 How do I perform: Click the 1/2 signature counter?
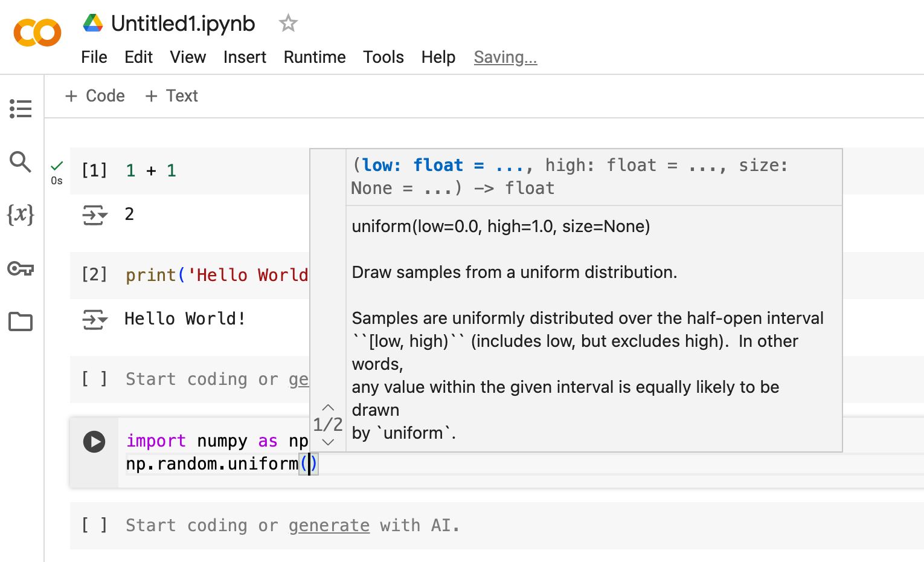[328, 424]
